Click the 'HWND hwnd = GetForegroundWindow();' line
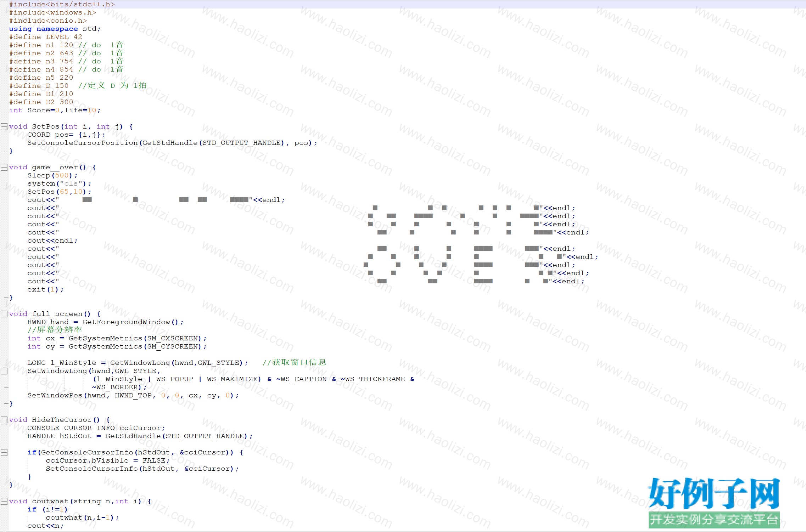This screenshot has width=806, height=532. 105,322
